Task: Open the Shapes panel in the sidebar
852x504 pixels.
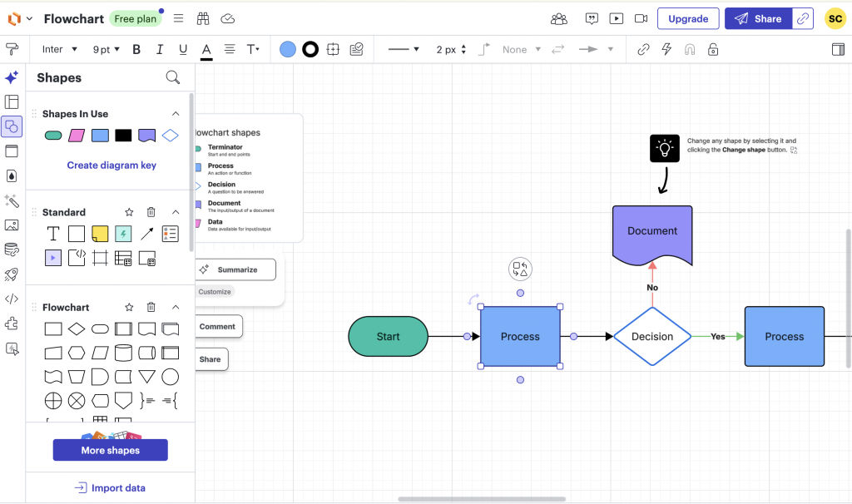Action: pyautogui.click(x=12, y=126)
